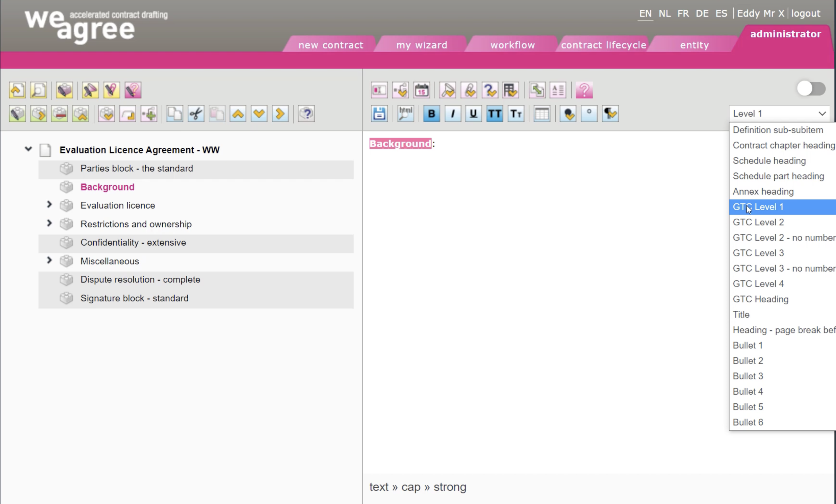Click the Level 1 style dropdown box

tap(779, 113)
